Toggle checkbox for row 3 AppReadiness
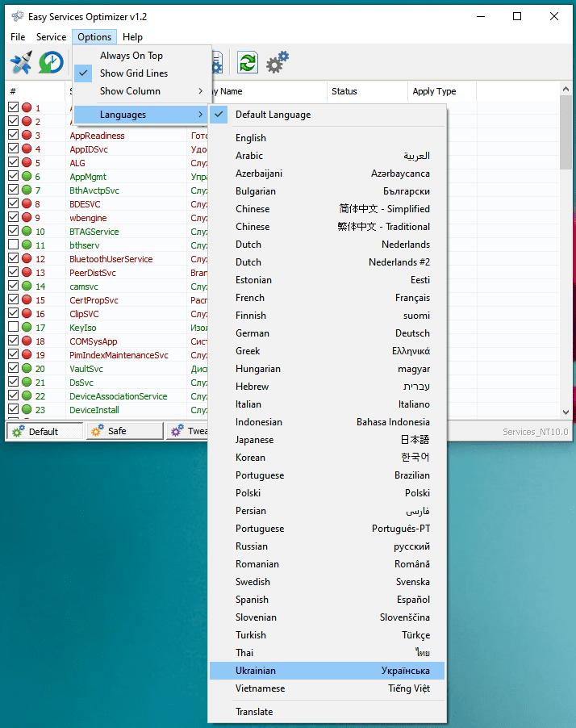The width and height of the screenshot is (576, 728). [13, 135]
